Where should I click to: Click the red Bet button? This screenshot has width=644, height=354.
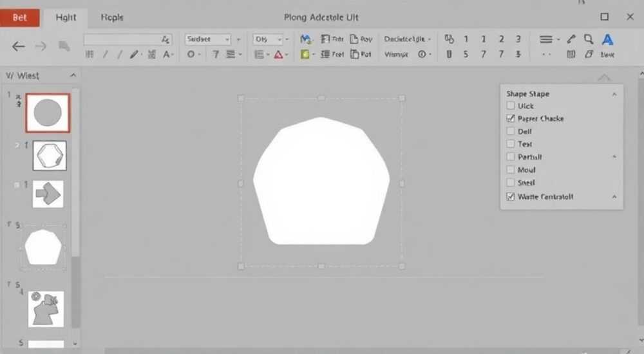pyautogui.click(x=20, y=17)
